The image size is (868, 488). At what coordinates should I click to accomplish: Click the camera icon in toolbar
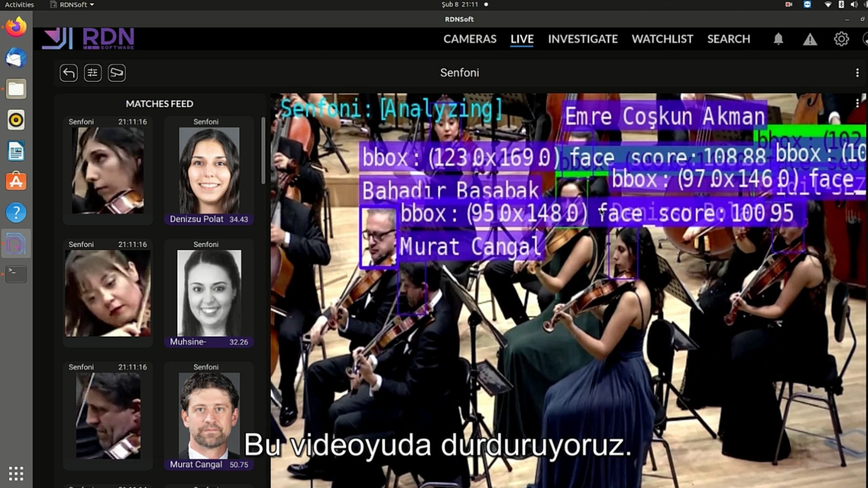pos(117,73)
